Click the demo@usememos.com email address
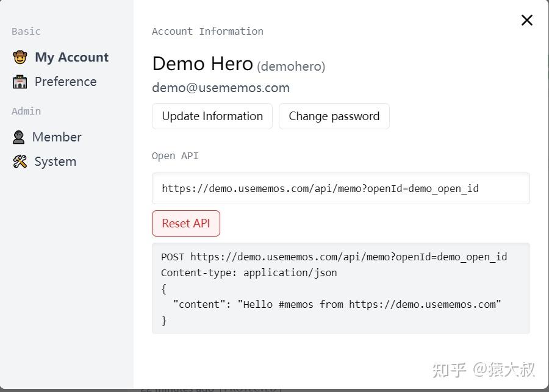The image size is (549, 392). (220, 87)
